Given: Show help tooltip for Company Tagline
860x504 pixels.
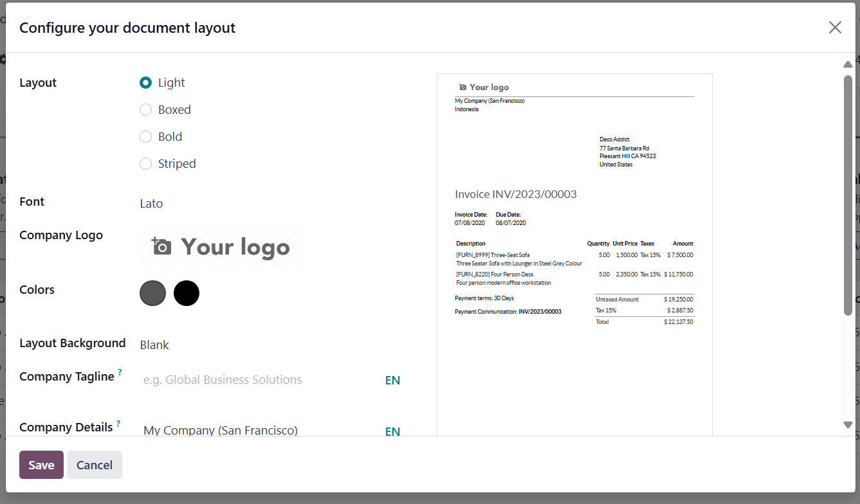Looking at the screenshot, I should click(120, 373).
